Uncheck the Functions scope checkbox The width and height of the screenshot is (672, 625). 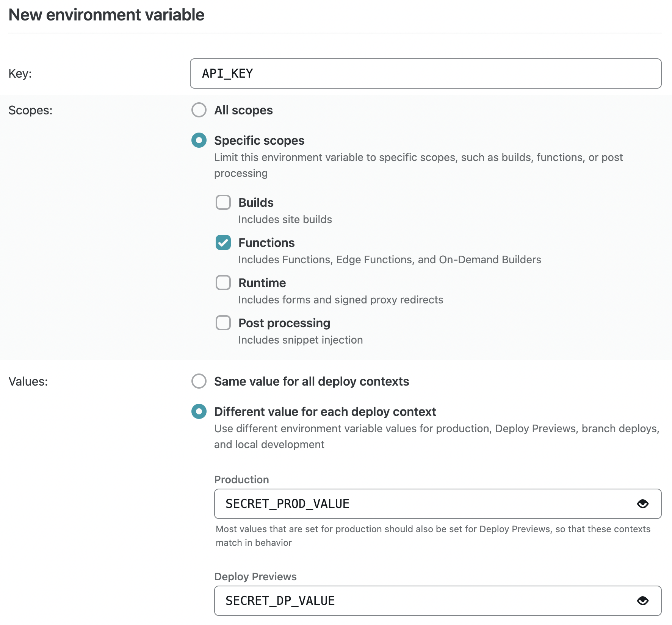(223, 243)
